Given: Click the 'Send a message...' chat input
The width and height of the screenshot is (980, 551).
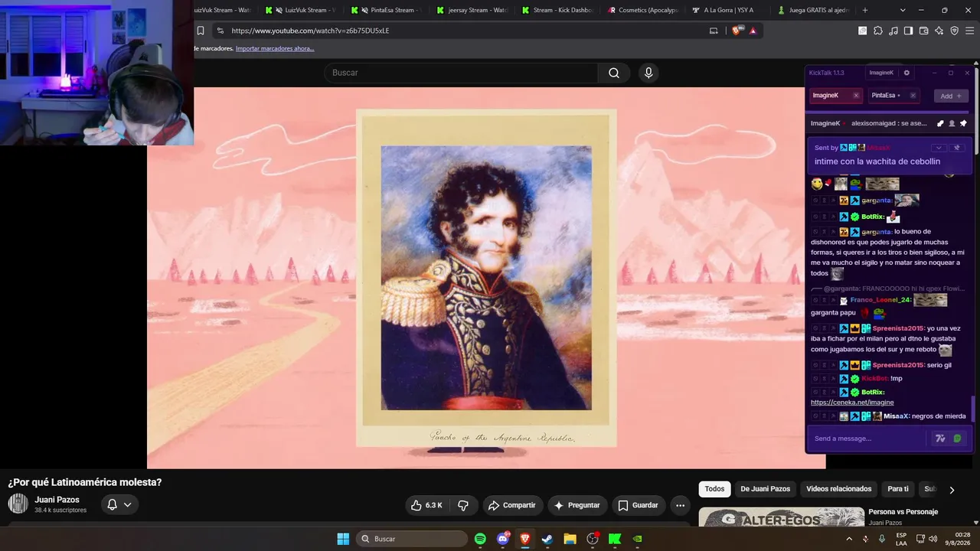Looking at the screenshot, I should [x=869, y=439].
